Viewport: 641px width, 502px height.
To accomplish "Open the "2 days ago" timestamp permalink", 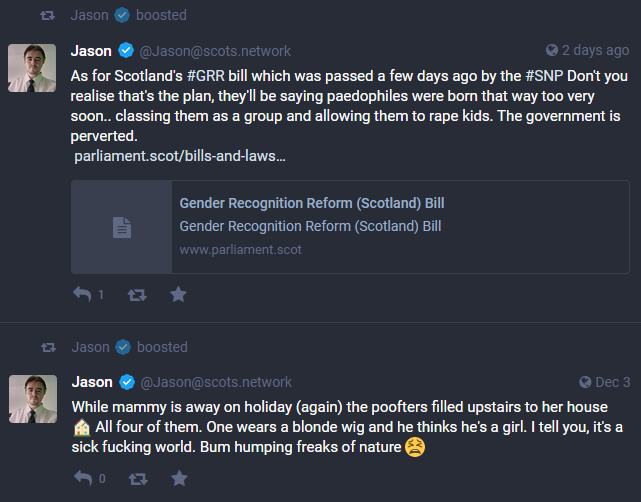I will click(x=596, y=50).
